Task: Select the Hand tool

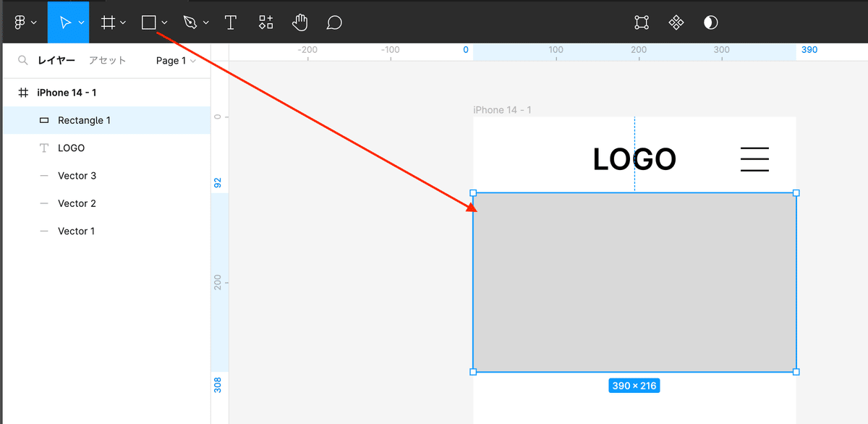Action: 300,22
